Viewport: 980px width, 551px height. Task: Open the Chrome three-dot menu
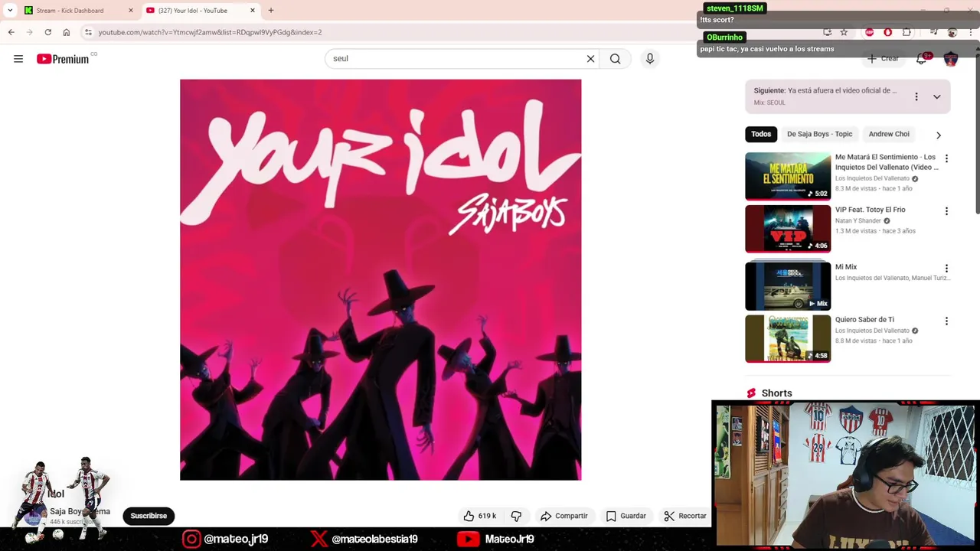click(972, 32)
